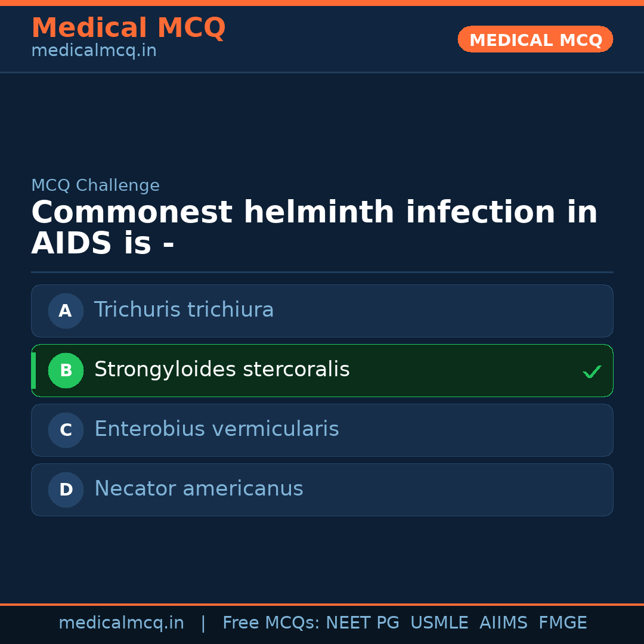Click the green B circle icon
The height and width of the screenshot is (644, 644).
pyautogui.click(x=66, y=370)
